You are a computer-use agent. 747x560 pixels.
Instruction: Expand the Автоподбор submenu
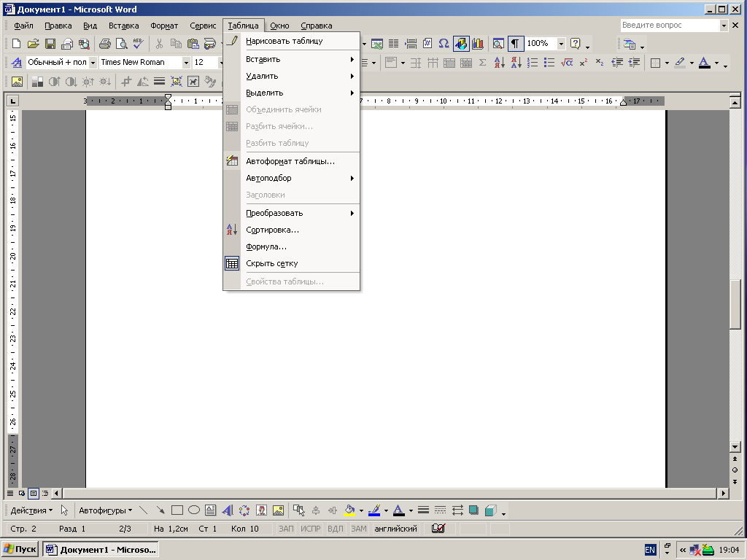tap(291, 178)
